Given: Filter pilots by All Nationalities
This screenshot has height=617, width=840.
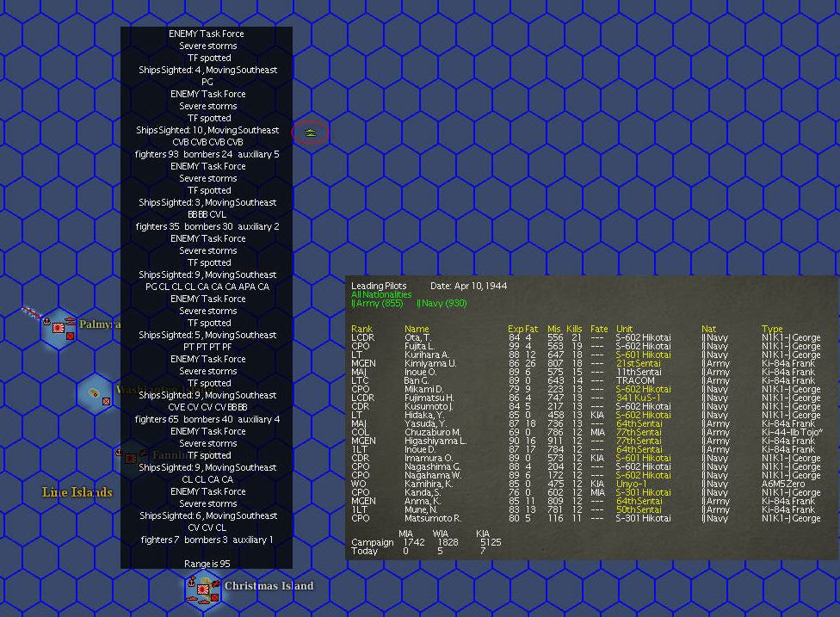Looking at the screenshot, I should (381, 294).
